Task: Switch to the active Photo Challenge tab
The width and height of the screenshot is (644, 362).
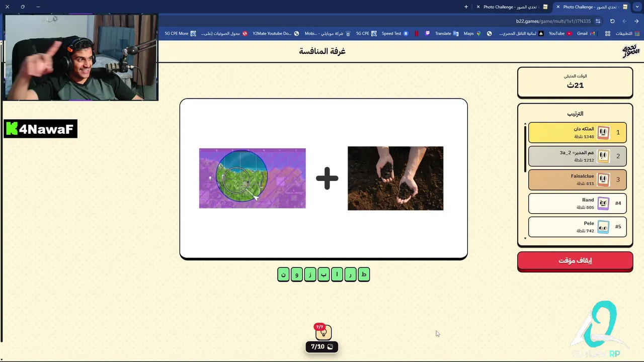Action: (592, 7)
